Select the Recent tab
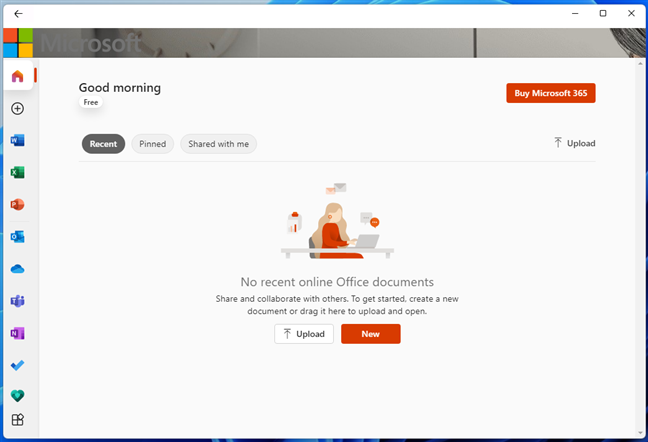This screenshot has height=442, width=648. pyautogui.click(x=103, y=144)
